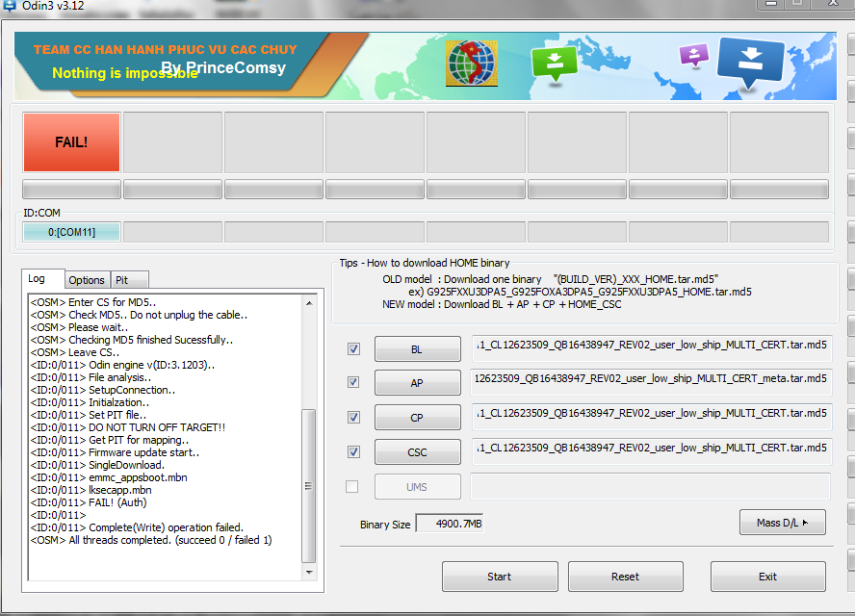855x616 pixels.
Task: Click the 'By PrinceComsy' banner text
Action: pyautogui.click(x=223, y=67)
